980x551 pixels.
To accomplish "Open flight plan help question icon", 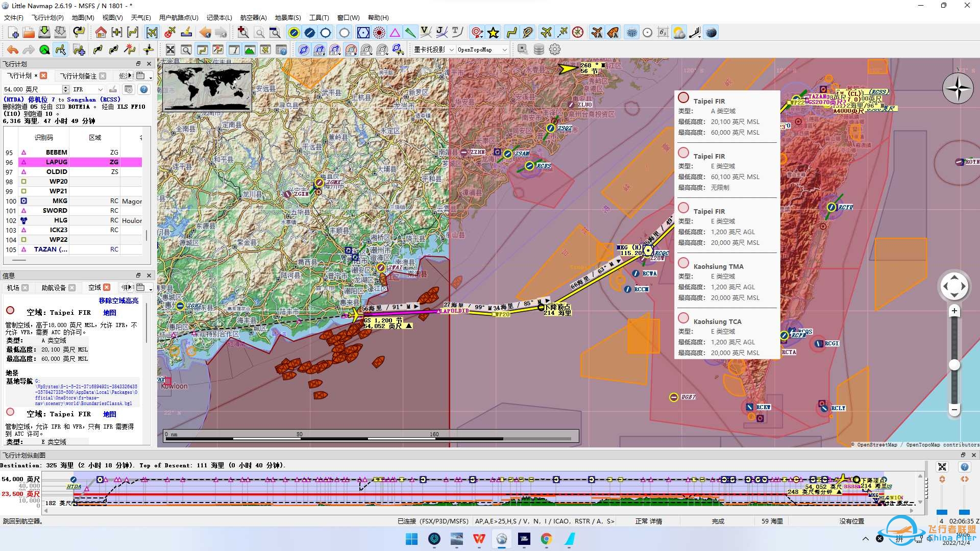I will [x=144, y=89].
